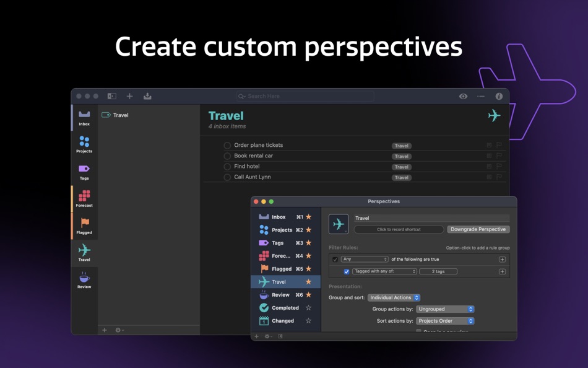Add new item with toolbar plus
588x368 pixels.
129,96
